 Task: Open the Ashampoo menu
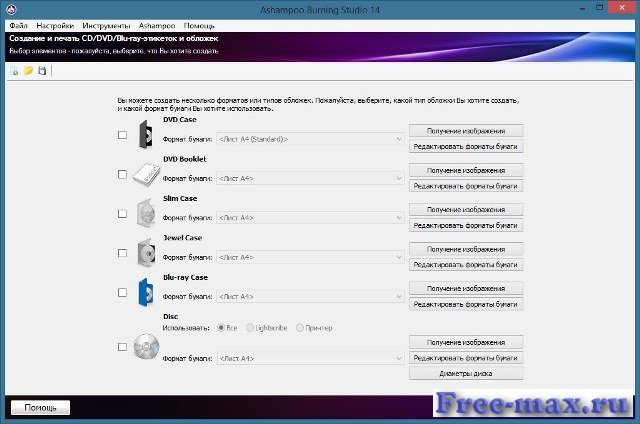point(157,26)
